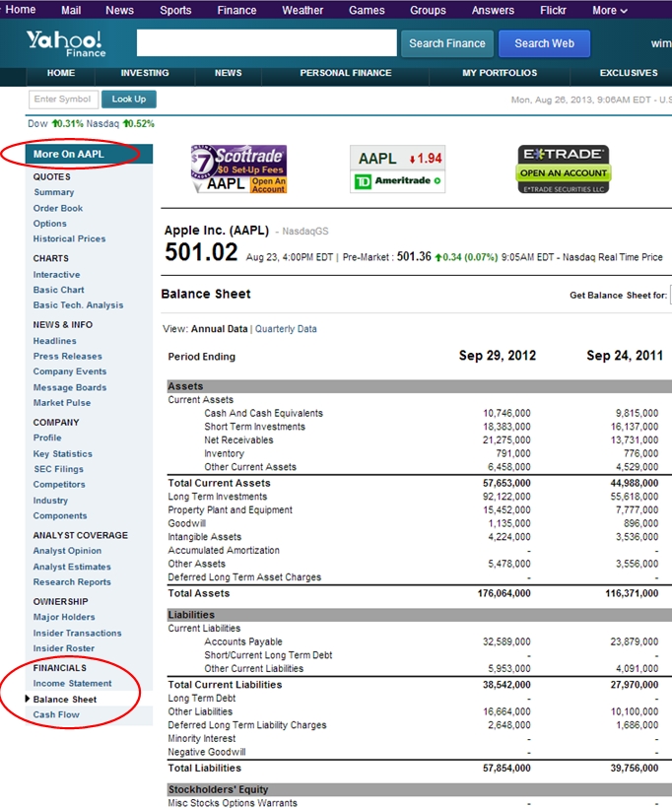Open Major Holders
This screenshot has width=672, height=808.
pyautogui.click(x=64, y=617)
